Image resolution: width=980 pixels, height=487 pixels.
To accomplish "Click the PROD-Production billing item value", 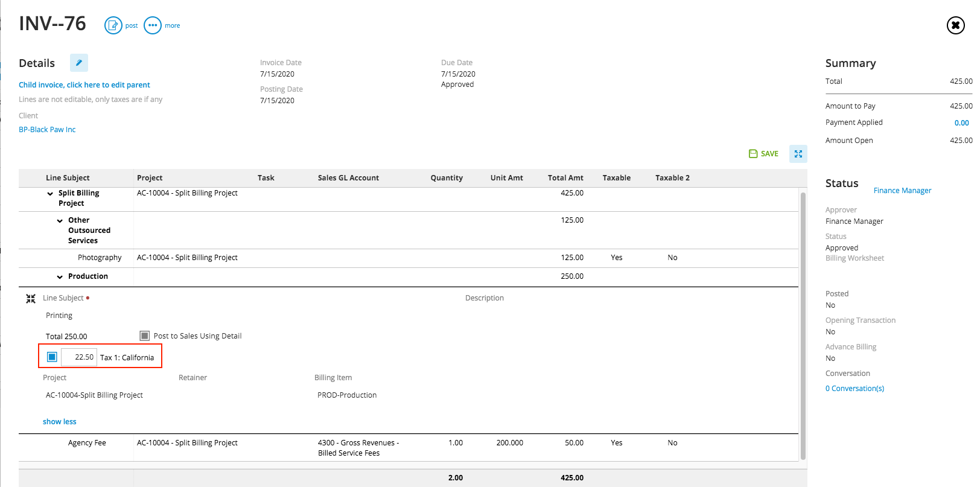I will (347, 395).
